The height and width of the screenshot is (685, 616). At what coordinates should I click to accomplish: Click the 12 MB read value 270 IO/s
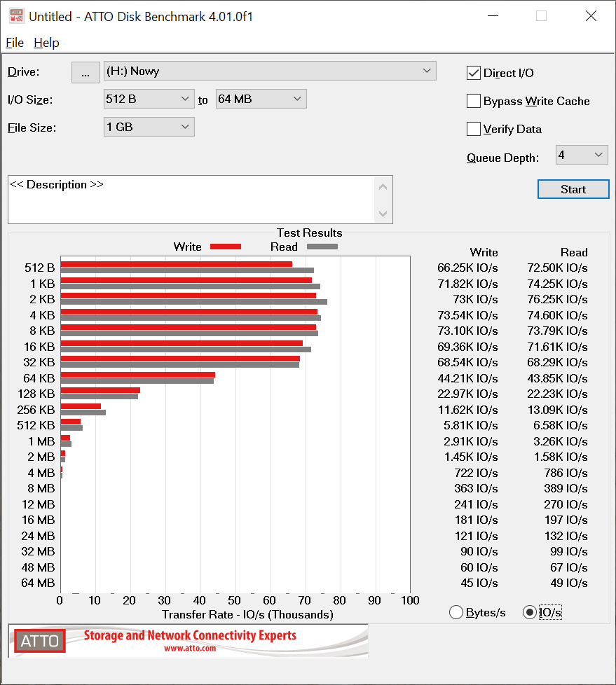click(x=566, y=504)
